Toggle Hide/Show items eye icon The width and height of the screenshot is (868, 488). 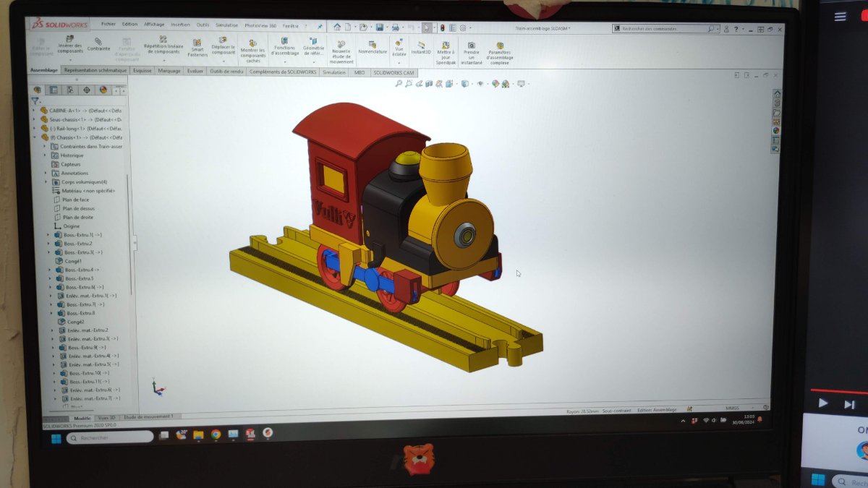(479, 84)
